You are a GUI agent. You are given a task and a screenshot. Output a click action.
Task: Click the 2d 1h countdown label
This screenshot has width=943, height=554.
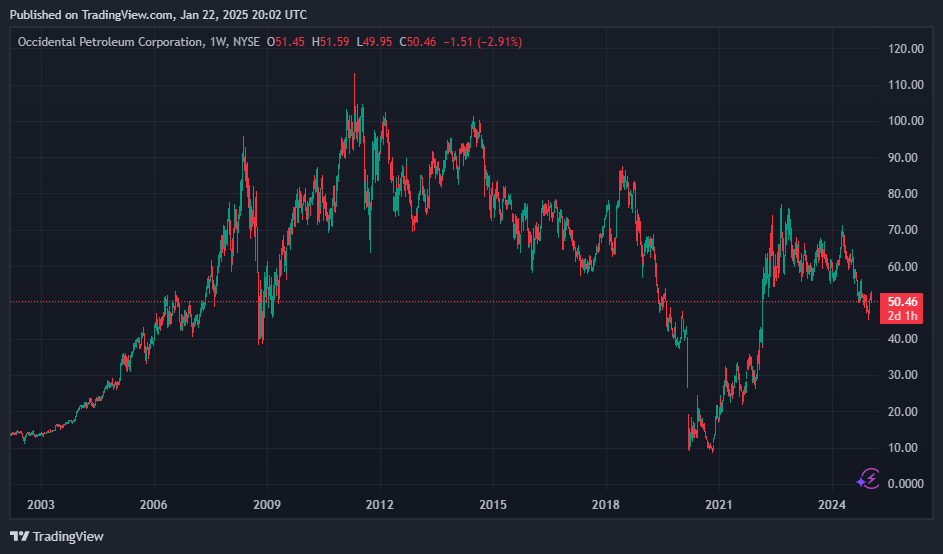tap(902, 316)
